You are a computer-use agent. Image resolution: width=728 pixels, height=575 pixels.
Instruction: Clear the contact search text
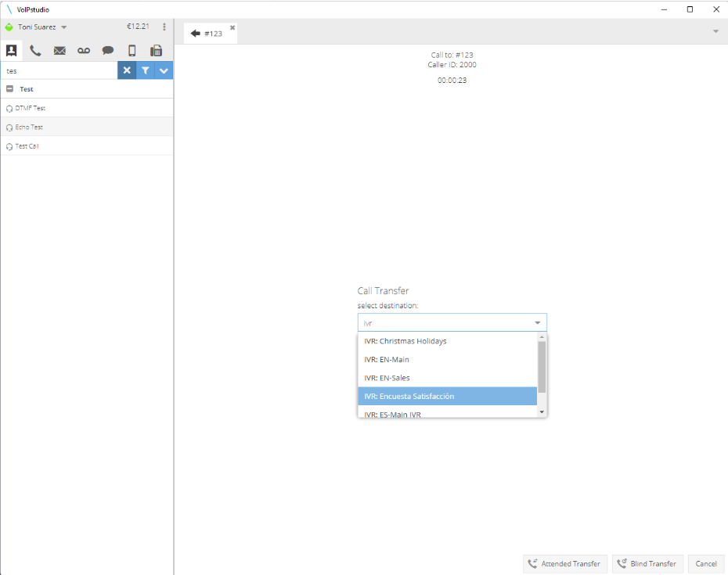pyautogui.click(x=127, y=70)
